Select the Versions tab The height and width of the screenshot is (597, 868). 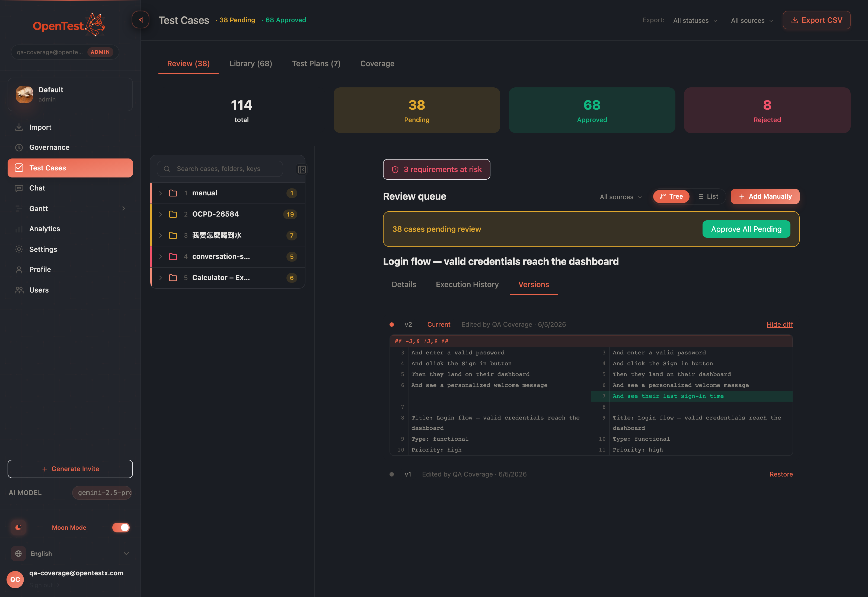point(534,285)
